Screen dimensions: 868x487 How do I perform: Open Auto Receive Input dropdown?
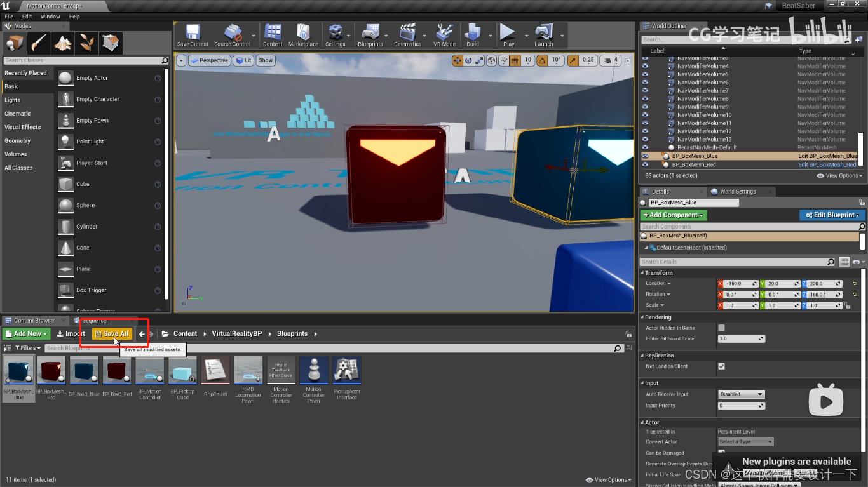click(x=741, y=394)
